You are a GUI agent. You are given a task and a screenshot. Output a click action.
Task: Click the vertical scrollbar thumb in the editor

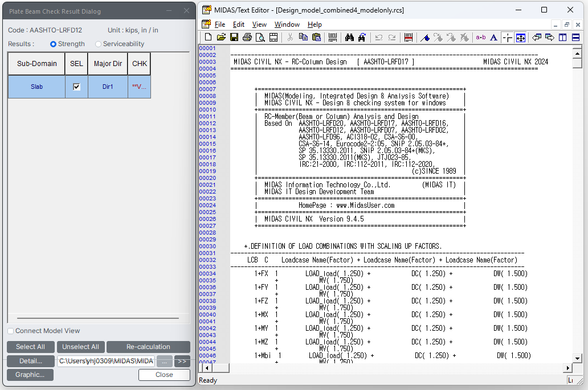tap(578, 63)
